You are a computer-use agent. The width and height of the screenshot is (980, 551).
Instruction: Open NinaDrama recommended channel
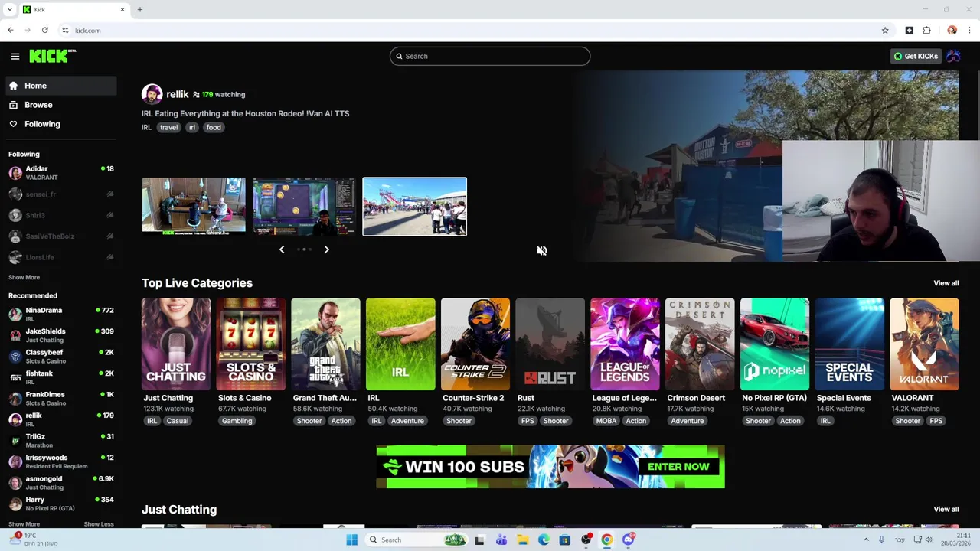[x=61, y=315]
